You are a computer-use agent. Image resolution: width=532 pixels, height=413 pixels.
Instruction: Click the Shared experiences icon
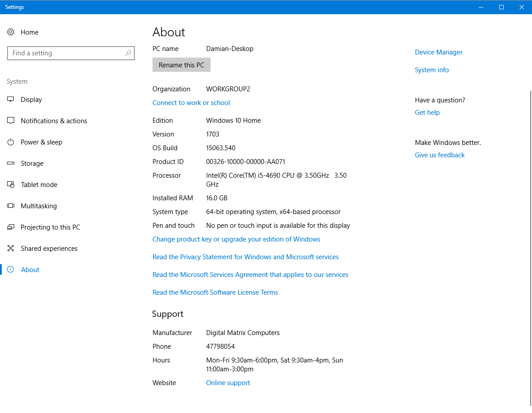pyautogui.click(x=11, y=249)
